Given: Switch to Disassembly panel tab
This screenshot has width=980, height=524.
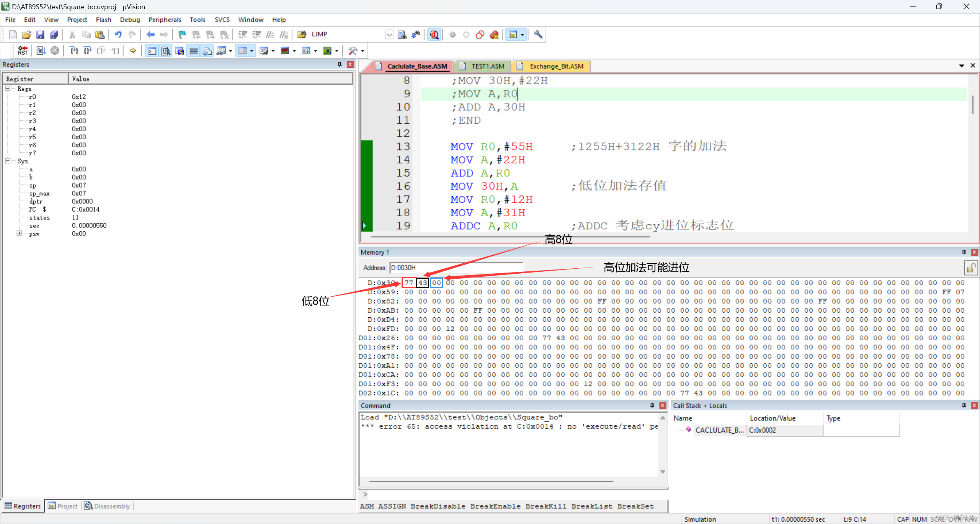Looking at the screenshot, I should tap(108, 506).
